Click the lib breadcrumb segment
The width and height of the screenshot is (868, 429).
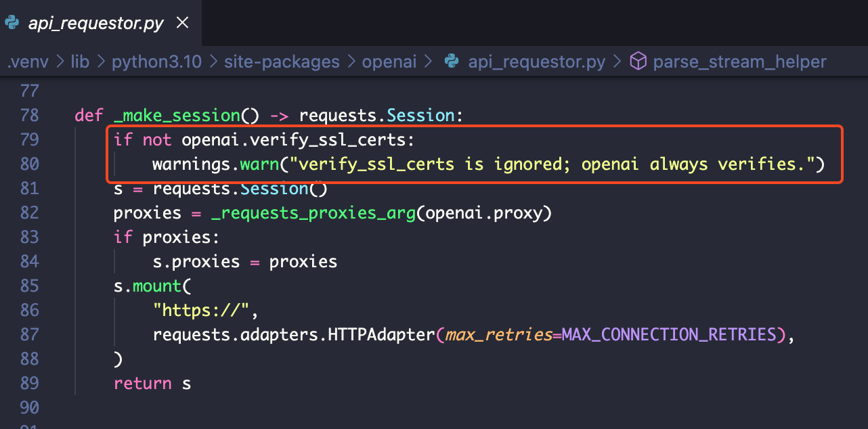pyautogui.click(x=80, y=62)
